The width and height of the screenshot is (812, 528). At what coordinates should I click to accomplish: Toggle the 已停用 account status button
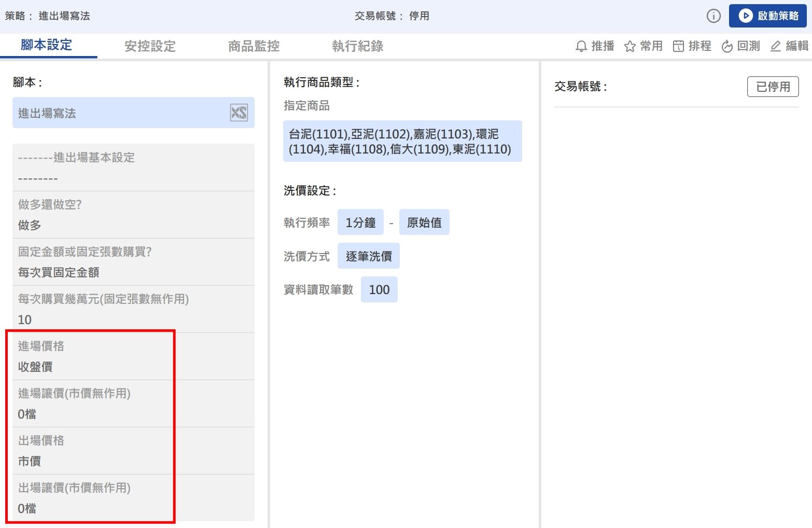click(x=773, y=87)
